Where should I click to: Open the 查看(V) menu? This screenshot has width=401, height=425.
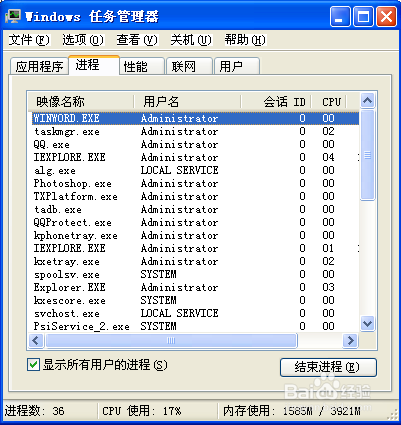coord(137,40)
